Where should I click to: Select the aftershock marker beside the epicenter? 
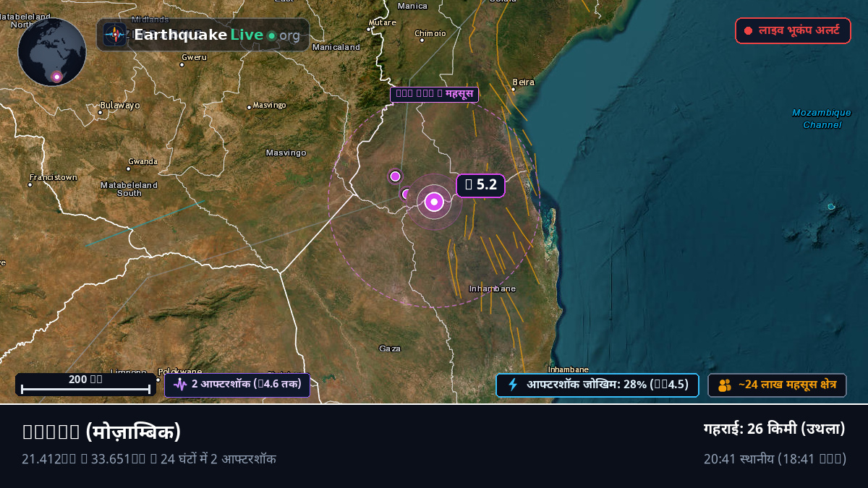[x=407, y=194]
